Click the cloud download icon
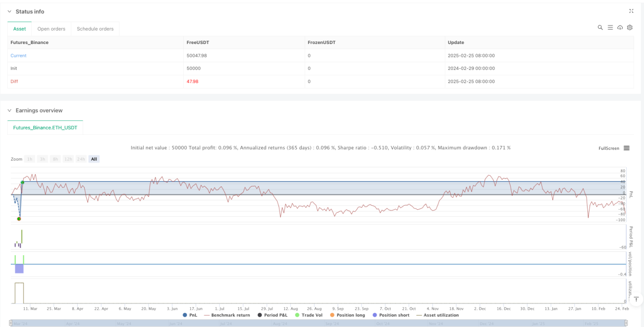The height and width of the screenshot is (327, 644). point(620,28)
